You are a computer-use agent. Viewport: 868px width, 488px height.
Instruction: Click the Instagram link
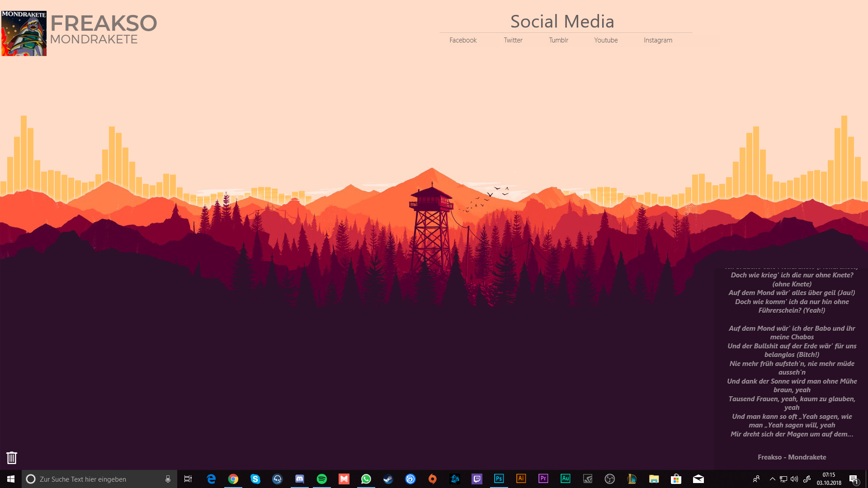[658, 40]
